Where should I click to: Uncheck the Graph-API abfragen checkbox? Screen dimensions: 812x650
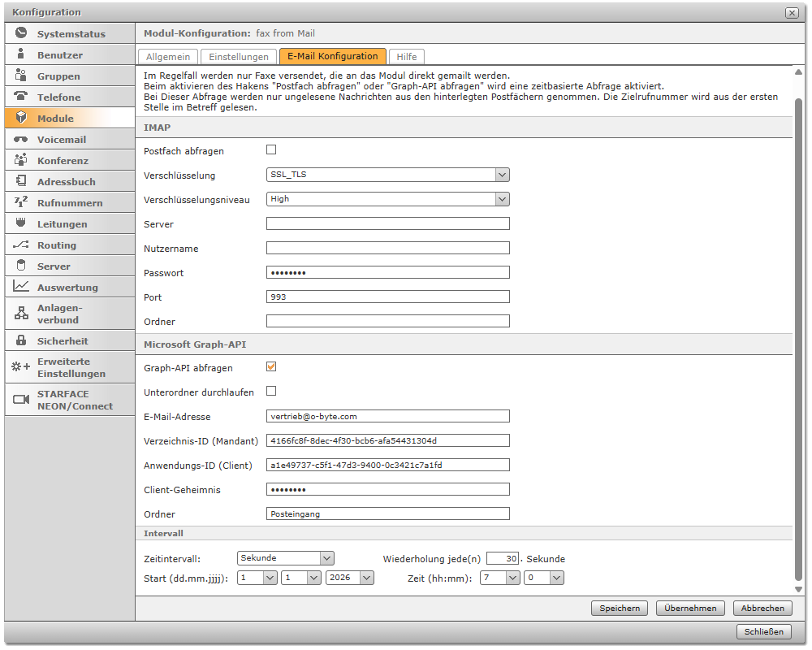[x=271, y=367]
